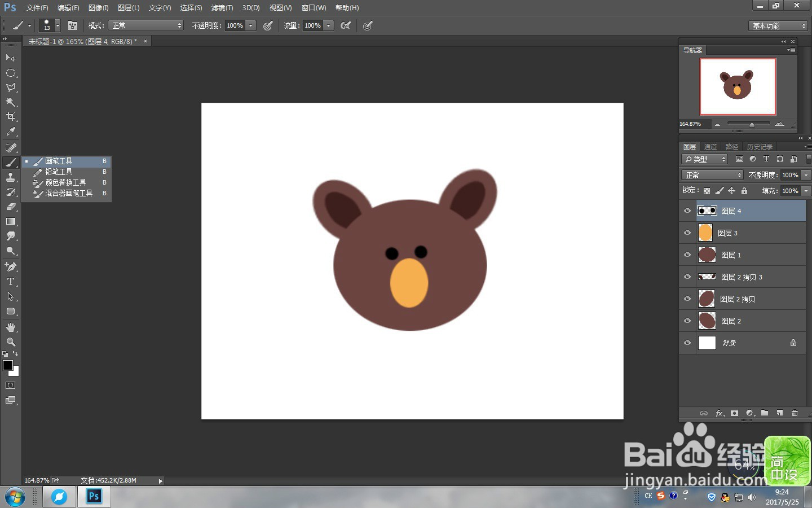Expand layer 填充 arrow
Screen dimensions: 812x508
coord(806,191)
